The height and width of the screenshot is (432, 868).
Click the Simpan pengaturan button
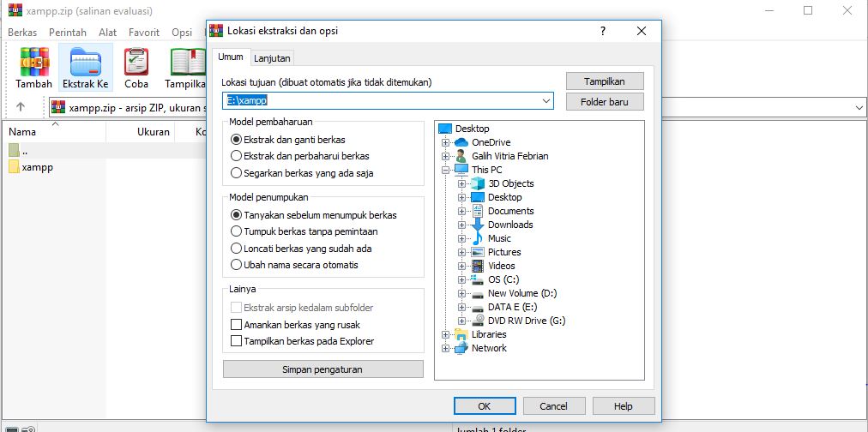click(x=323, y=369)
